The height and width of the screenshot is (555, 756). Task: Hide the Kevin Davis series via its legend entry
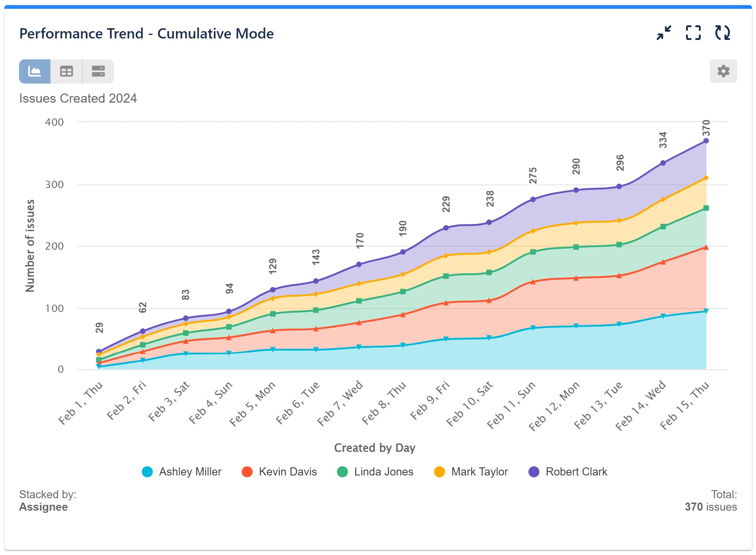288,472
